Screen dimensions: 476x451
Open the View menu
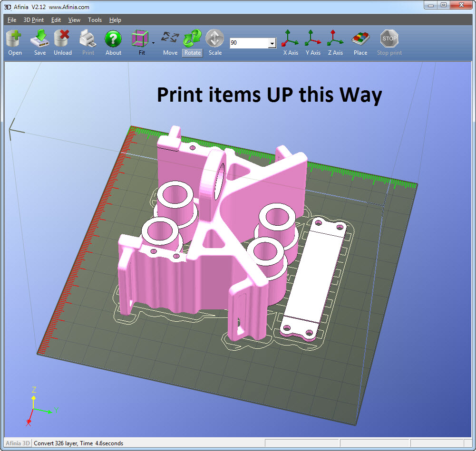click(74, 19)
